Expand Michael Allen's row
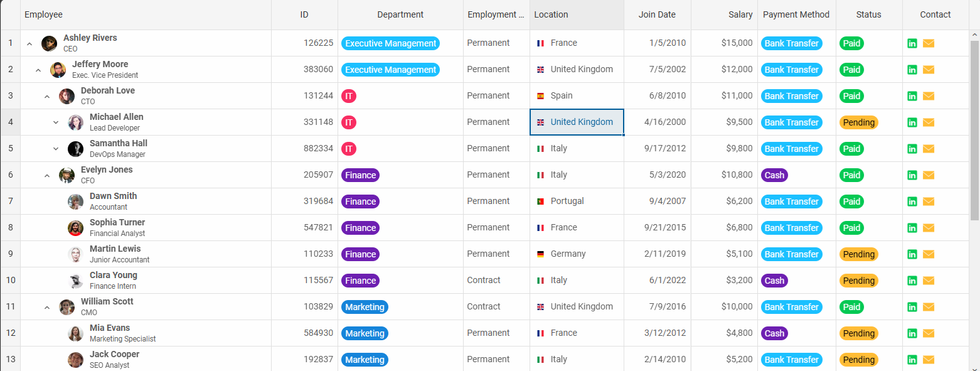The height and width of the screenshot is (371, 980). coord(56,123)
